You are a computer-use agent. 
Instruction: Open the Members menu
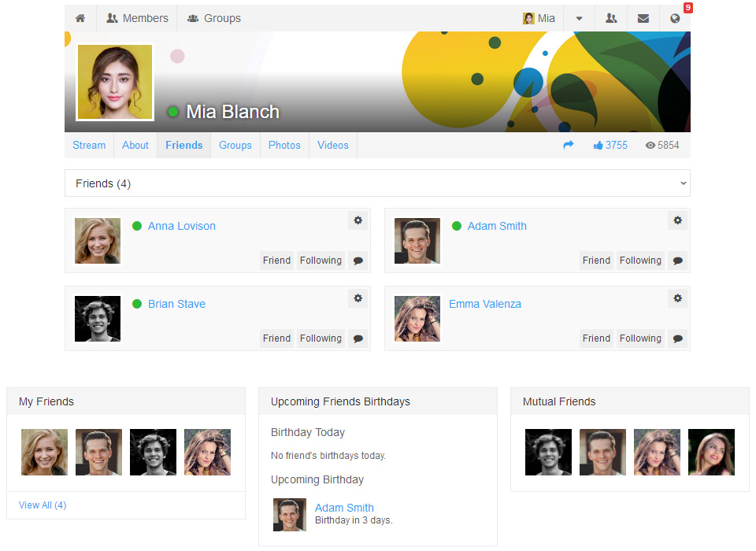(x=137, y=18)
